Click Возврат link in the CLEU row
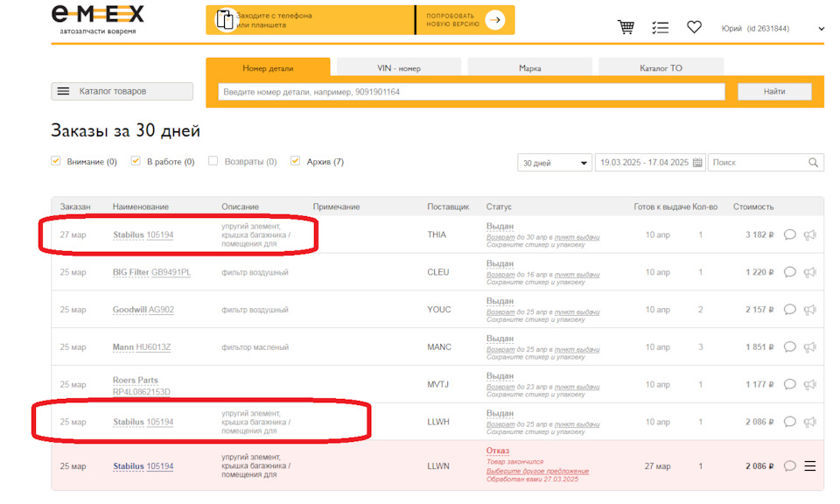 point(500,275)
